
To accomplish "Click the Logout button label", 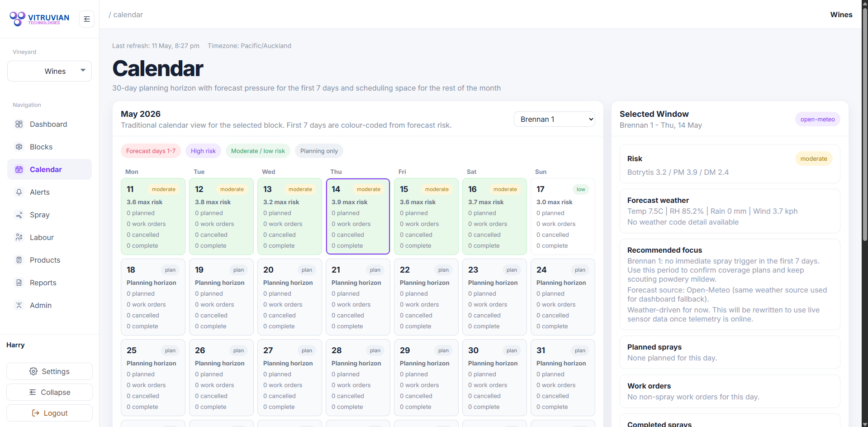I will pos(56,413).
